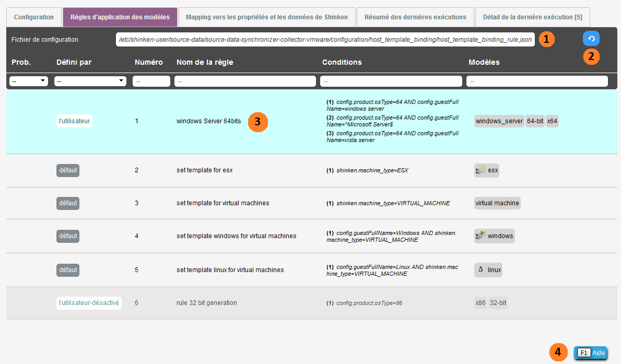Click the configuration file path field
This screenshot has width=621, height=364.
point(325,40)
